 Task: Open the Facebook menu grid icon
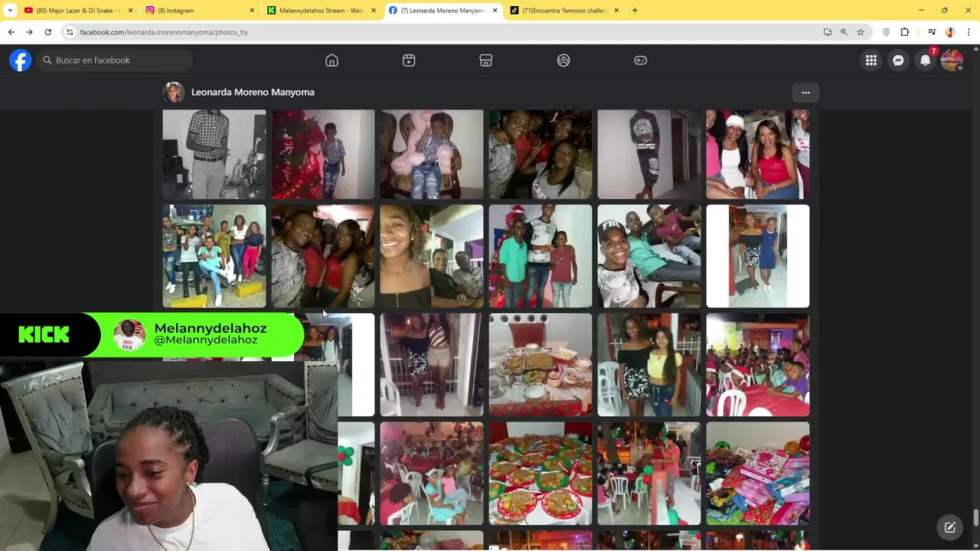[x=871, y=60]
